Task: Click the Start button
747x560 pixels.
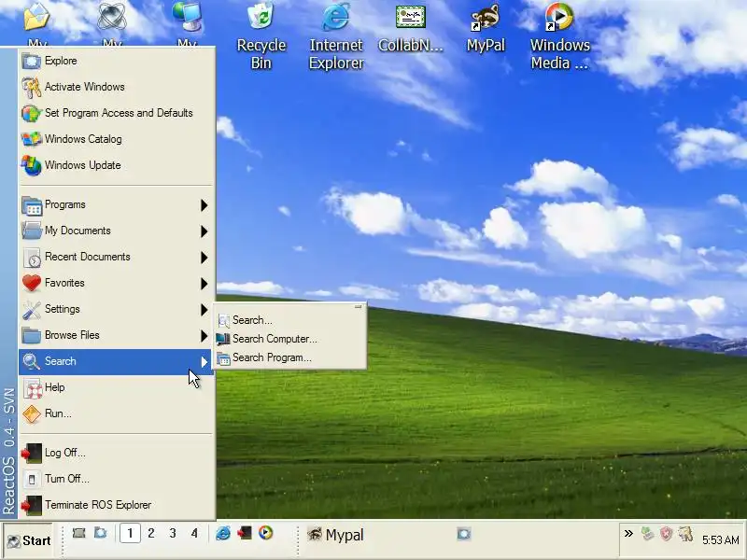Action: (x=29, y=541)
